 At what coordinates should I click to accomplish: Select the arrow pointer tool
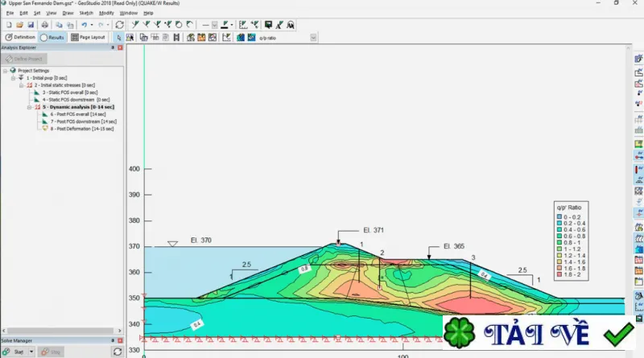pyautogui.click(x=118, y=37)
